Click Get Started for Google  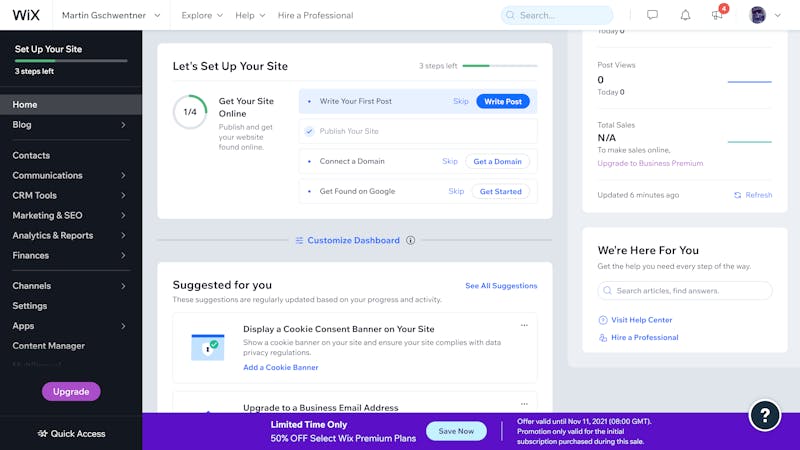coord(501,191)
